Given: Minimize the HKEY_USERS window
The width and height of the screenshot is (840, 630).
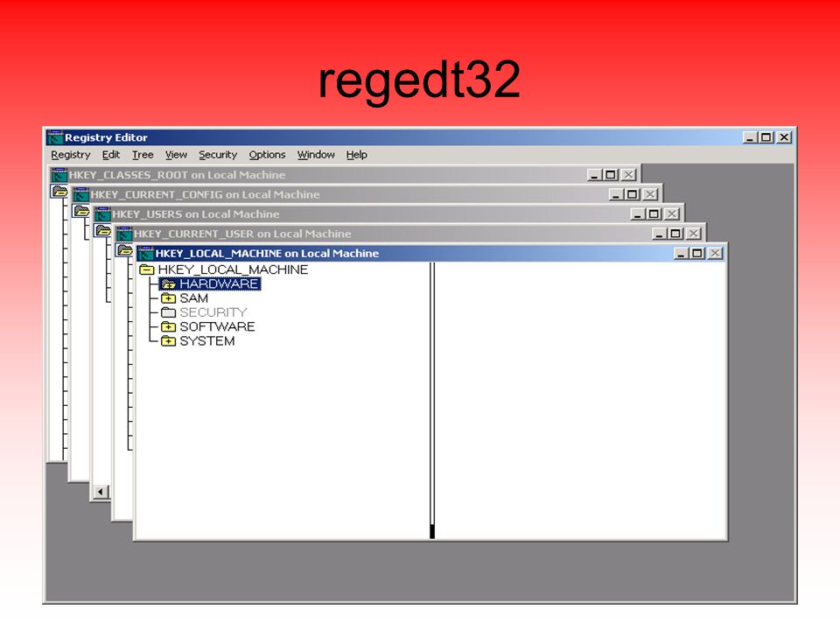Looking at the screenshot, I should (638, 214).
